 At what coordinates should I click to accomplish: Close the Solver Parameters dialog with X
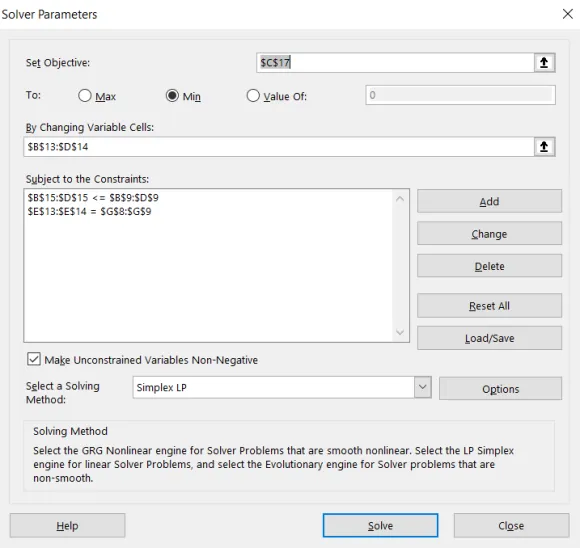[x=568, y=14]
